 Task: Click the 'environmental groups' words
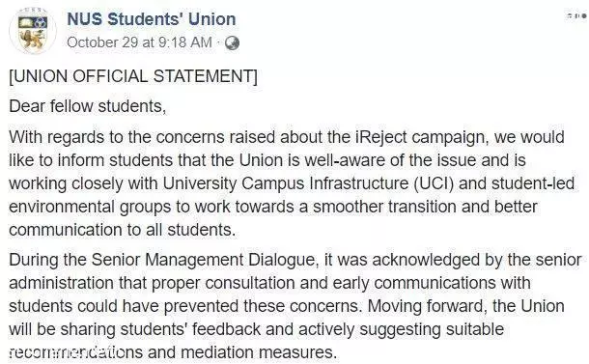click(x=90, y=208)
